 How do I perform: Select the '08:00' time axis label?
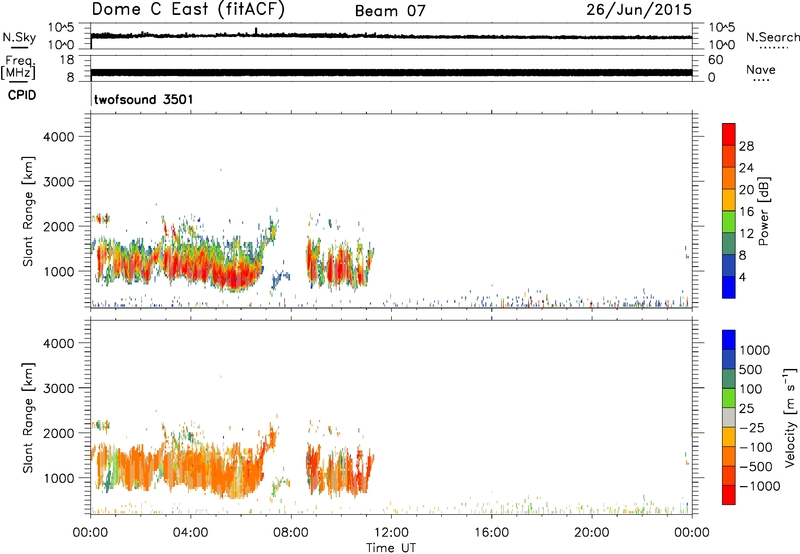point(290,533)
